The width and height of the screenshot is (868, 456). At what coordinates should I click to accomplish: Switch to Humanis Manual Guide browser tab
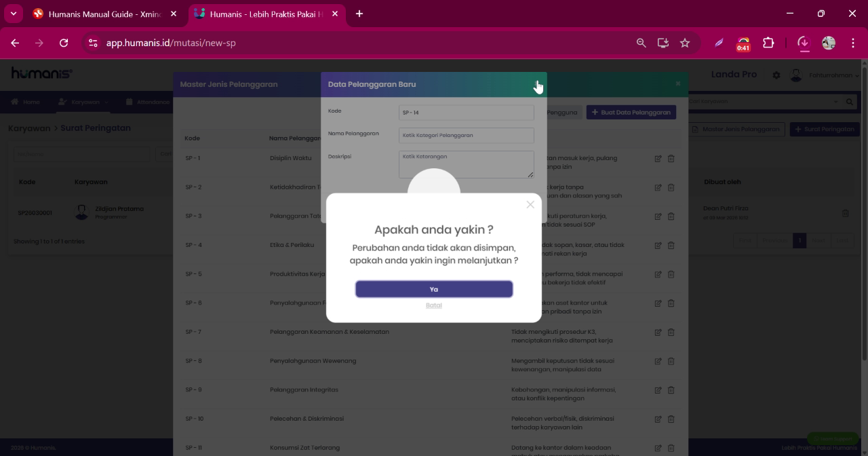click(105, 14)
